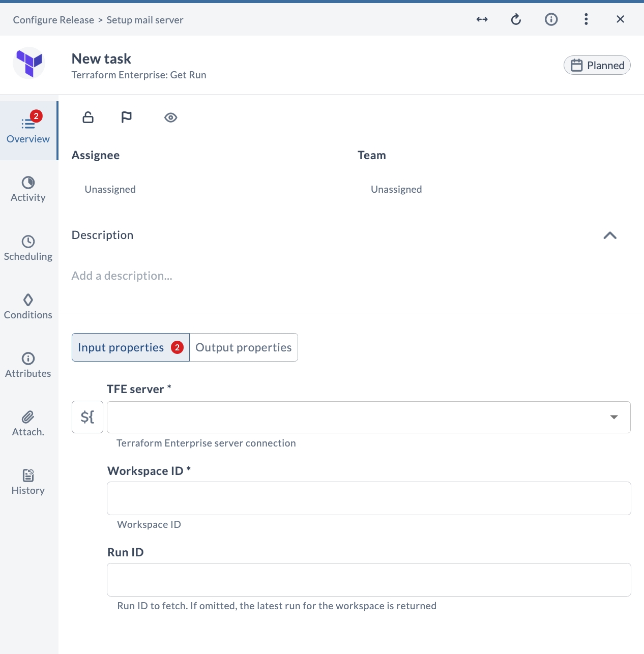Toggle the eye watch icon
The image size is (644, 654).
click(171, 117)
